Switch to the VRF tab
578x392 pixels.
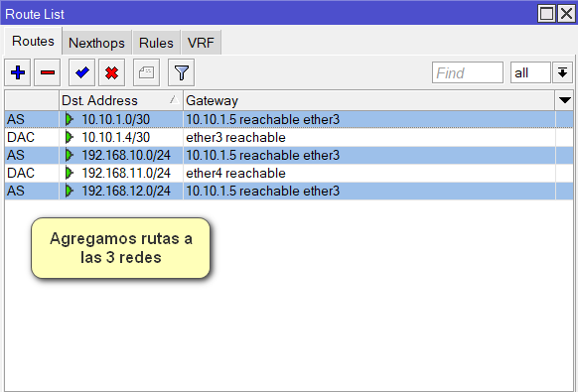[201, 43]
